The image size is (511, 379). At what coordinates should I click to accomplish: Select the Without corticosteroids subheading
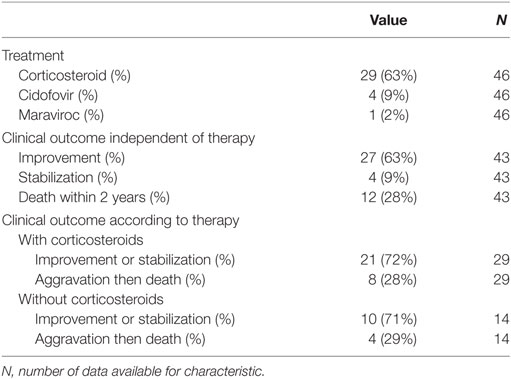coord(91,299)
